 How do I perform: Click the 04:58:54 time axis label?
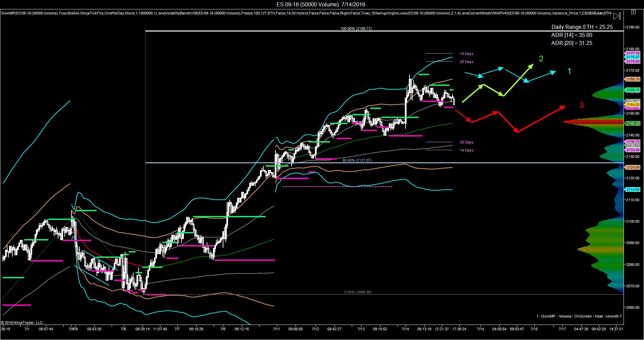(499, 329)
